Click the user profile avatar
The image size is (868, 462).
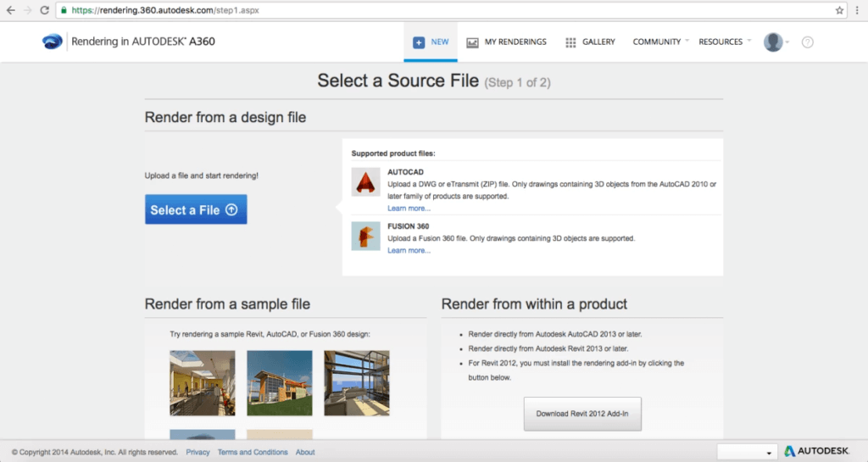click(773, 42)
